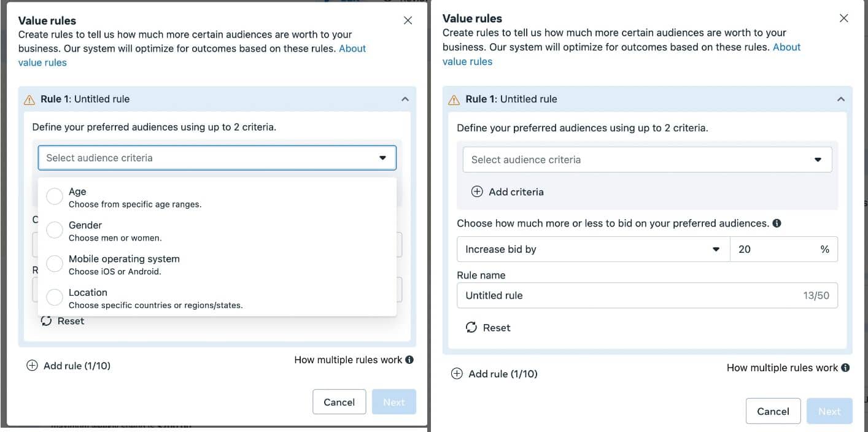Click the left dialog's How multiple rules work info icon

(x=409, y=360)
